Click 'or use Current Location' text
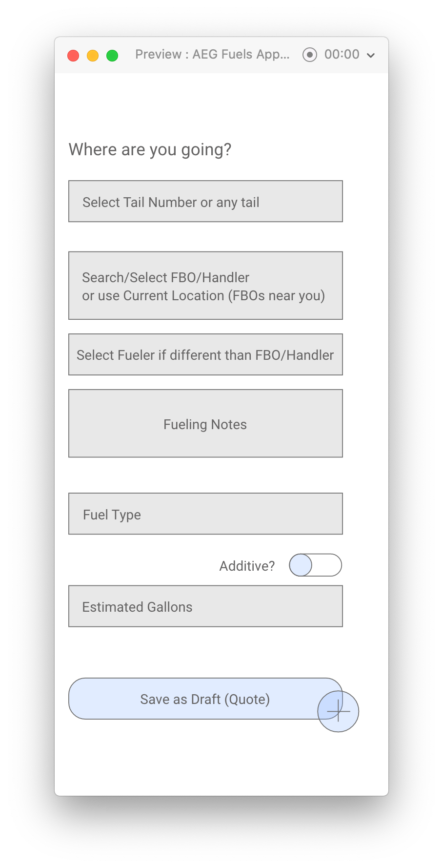Image resolution: width=443 pixels, height=868 pixels. [x=153, y=296]
